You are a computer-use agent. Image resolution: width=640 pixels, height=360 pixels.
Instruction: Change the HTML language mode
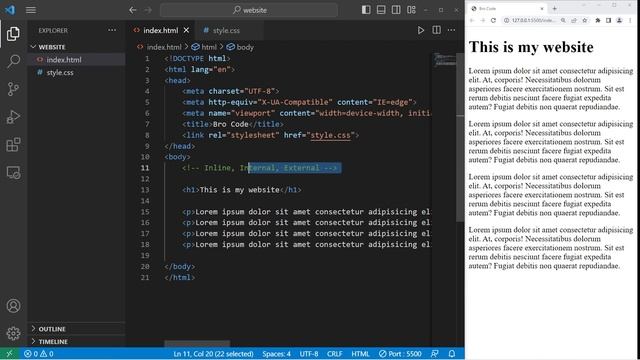[x=360, y=353]
